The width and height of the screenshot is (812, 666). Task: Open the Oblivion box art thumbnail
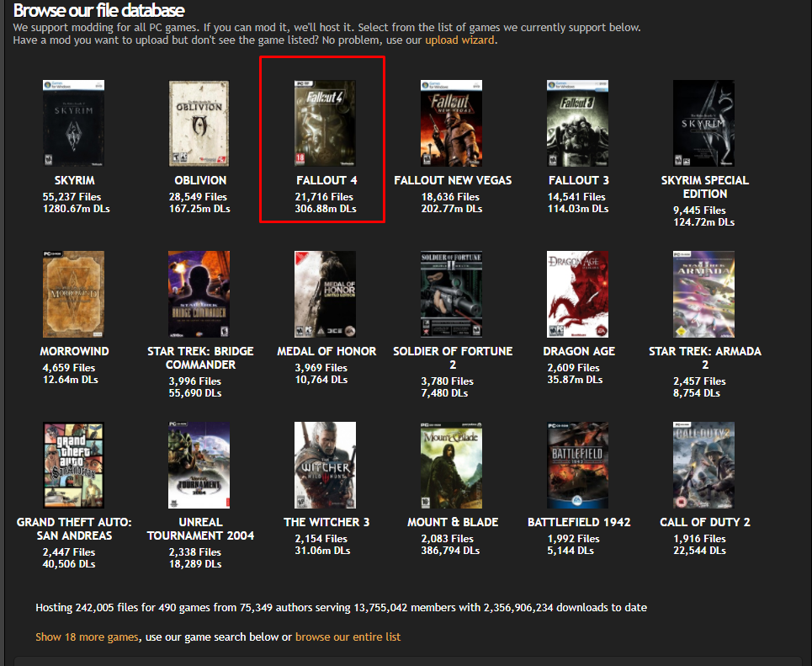pos(199,124)
